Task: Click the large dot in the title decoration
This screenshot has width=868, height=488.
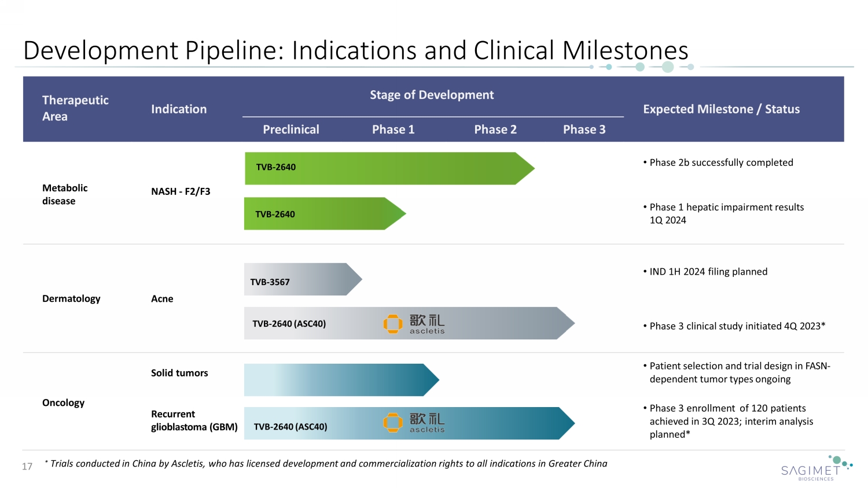Action: click(x=667, y=67)
